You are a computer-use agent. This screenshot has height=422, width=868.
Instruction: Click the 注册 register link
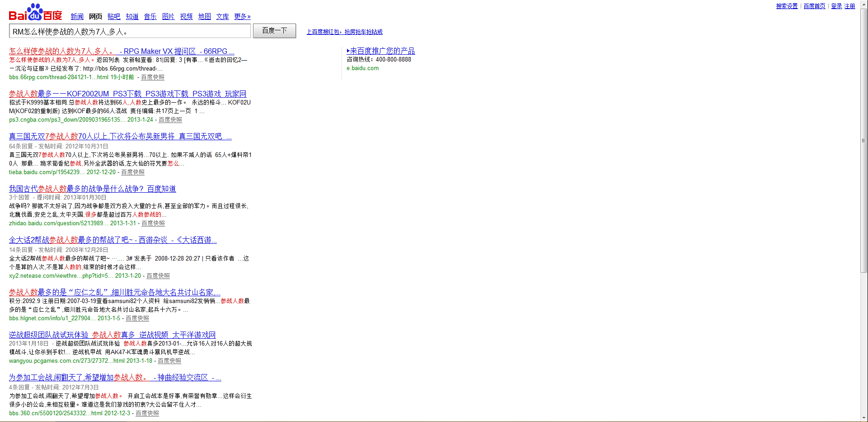point(849,6)
